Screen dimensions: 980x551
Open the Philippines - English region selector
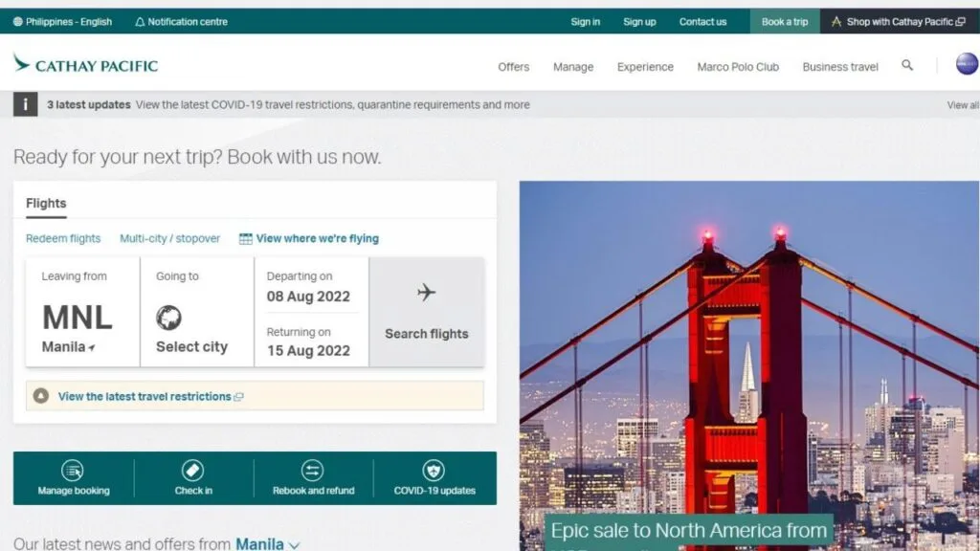[62, 22]
